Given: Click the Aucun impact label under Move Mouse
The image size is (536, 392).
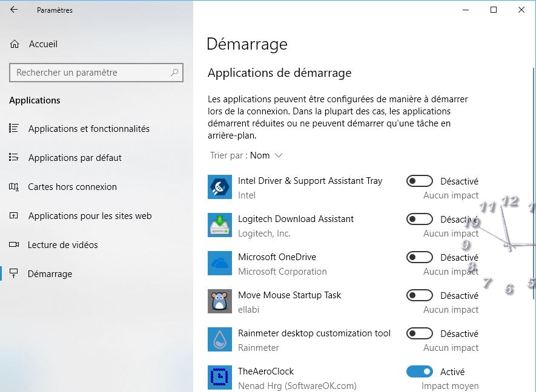Looking at the screenshot, I should (x=451, y=310).
